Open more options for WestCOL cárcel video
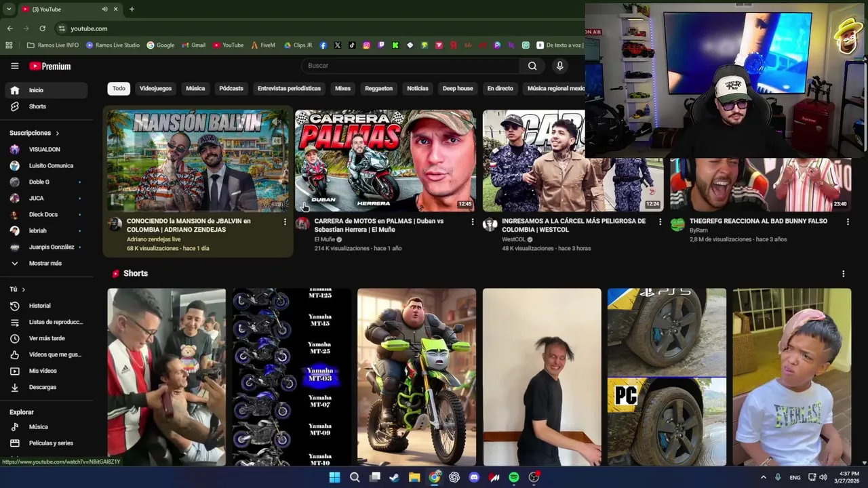Viewport: 868px width, 488px height. pyautogui.click(x=660, y=222)
